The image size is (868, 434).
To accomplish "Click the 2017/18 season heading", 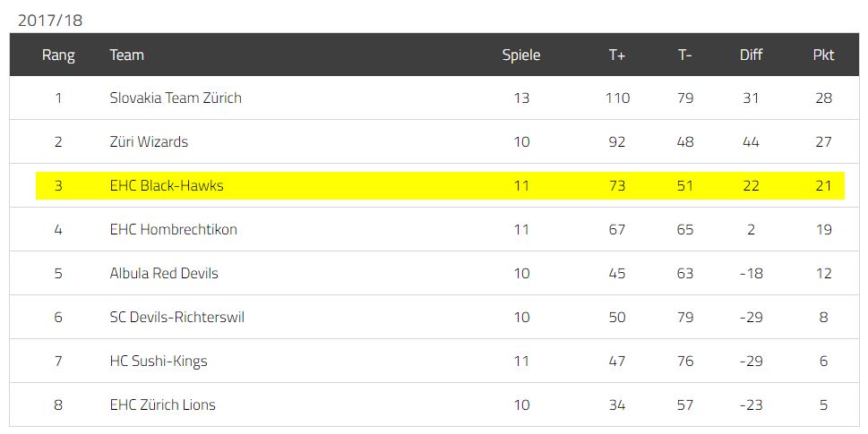I will pyautogui.click(x=50, y=21).
